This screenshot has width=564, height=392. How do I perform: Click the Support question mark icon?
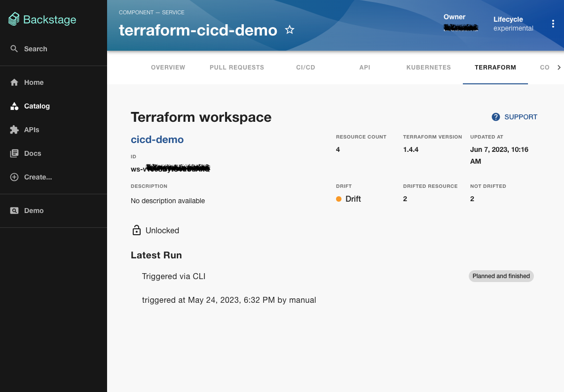click(x=495, y=117)
